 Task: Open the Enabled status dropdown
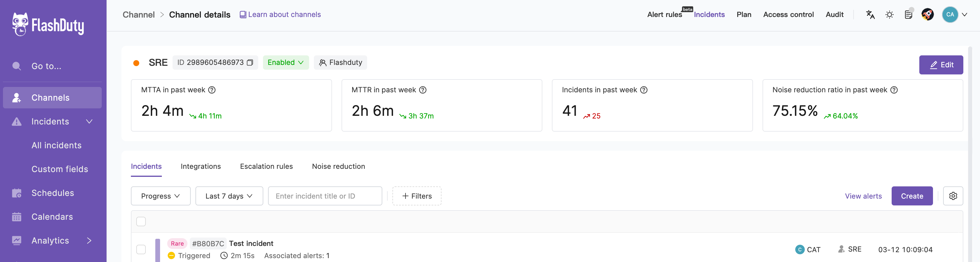pos(286,63)
